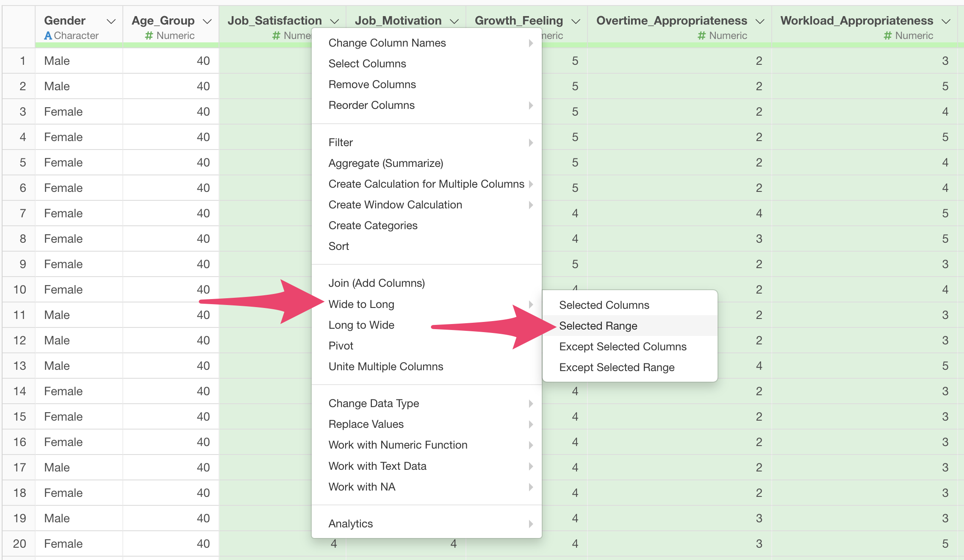
Task: Click the Character type icon under Gender
Action: coord(48,36)
